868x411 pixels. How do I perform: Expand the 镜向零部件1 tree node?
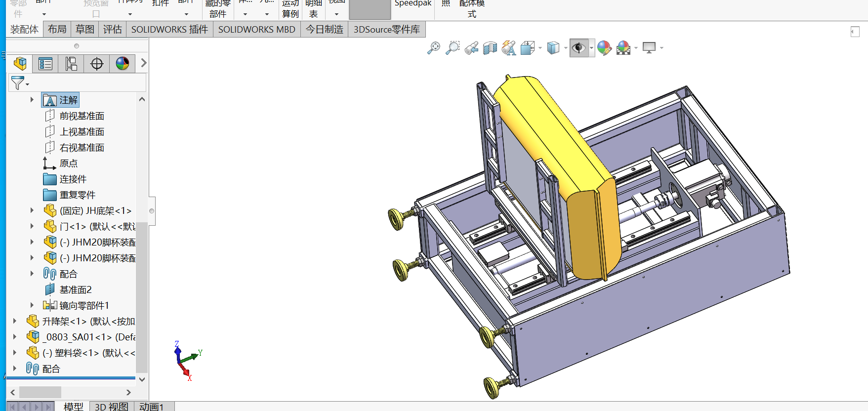pyautogui.click(x=32, y=305)
